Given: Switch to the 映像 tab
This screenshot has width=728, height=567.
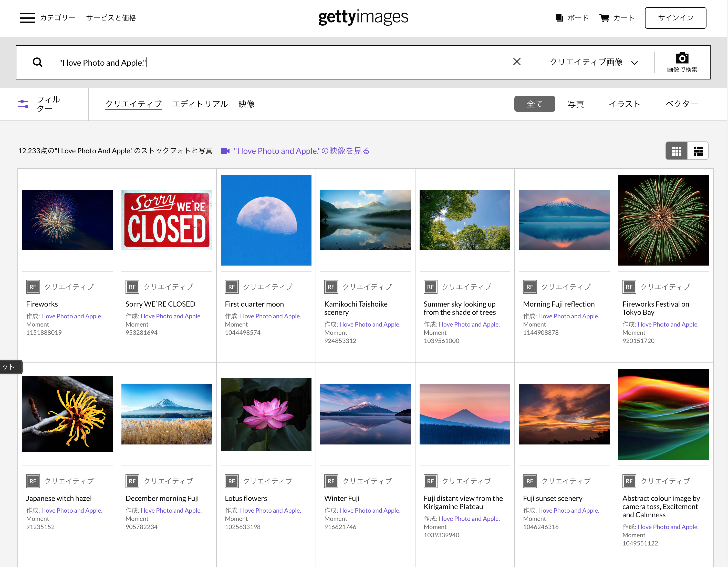Looking at the screenshot, I should pos(246,104).
